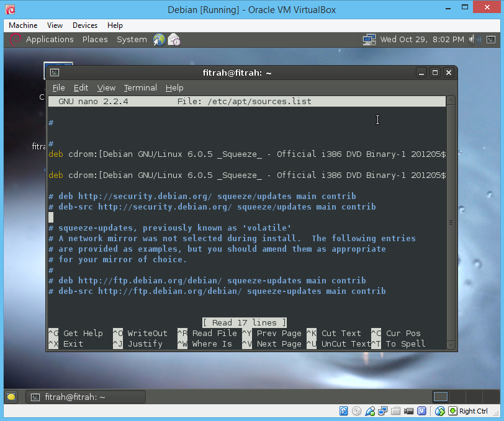Open the Machine menu in VirtualBox
Viewport: 504px width, 421px height.
(23, 25)
